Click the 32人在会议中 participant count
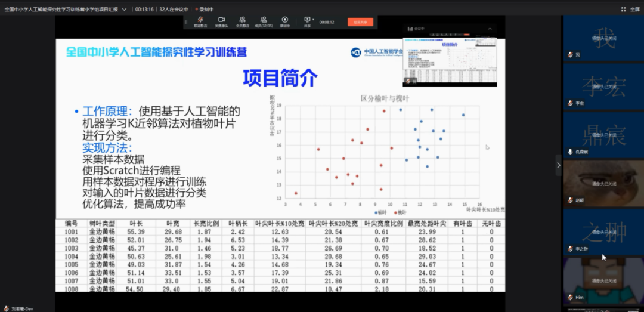 click(174, 9)
